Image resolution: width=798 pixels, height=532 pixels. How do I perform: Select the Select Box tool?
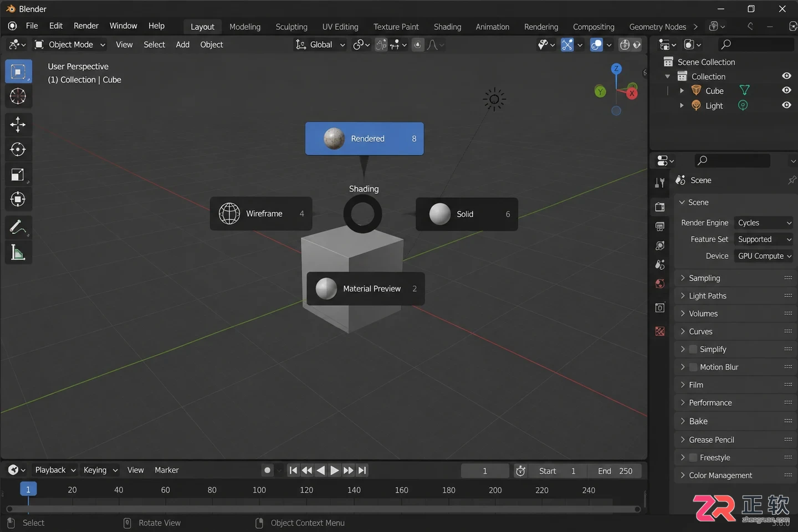click(18, 72)
